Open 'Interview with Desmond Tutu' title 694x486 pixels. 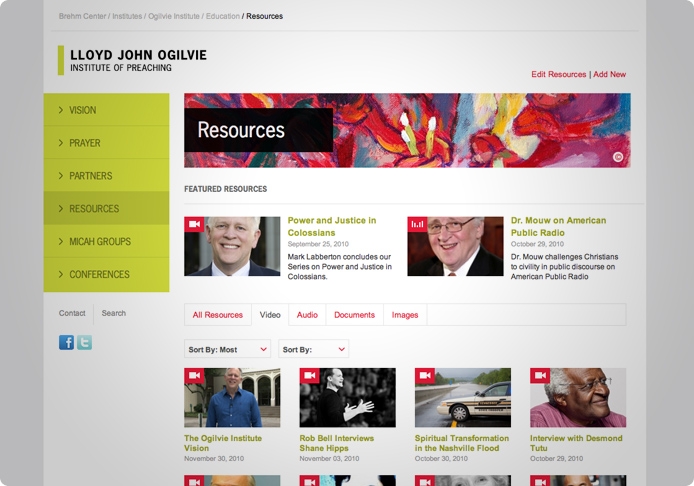pos(576,443)
